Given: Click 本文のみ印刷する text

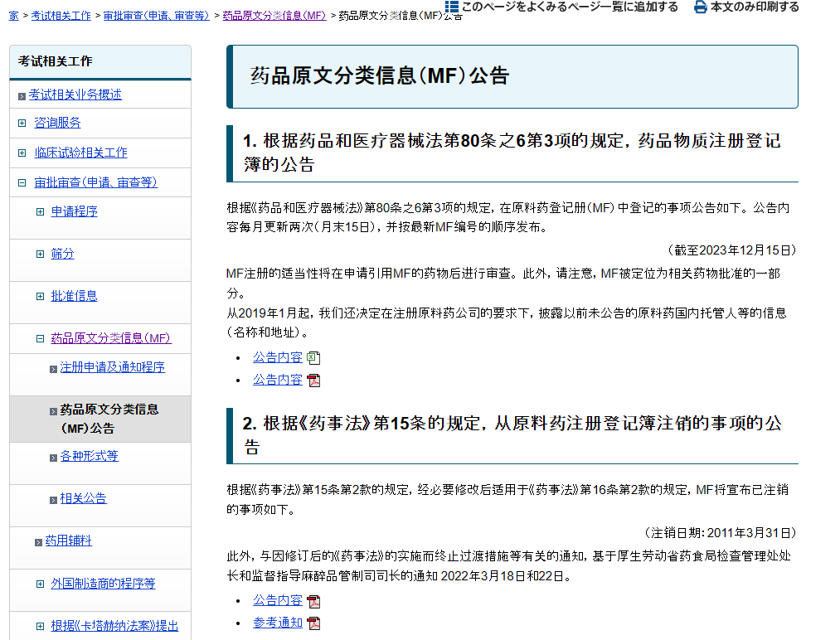Looking at the screenshot, I should 755,7.
